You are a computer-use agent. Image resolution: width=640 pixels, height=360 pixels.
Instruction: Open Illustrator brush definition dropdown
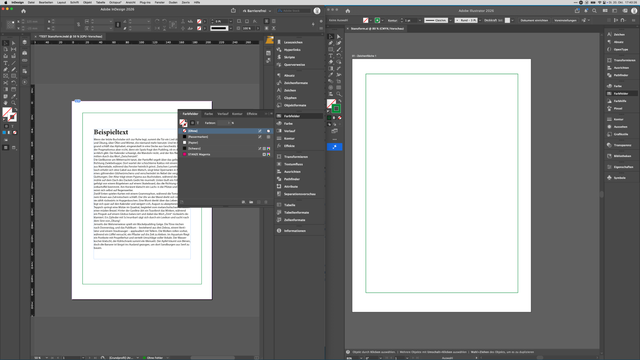(x=480, y=20)
